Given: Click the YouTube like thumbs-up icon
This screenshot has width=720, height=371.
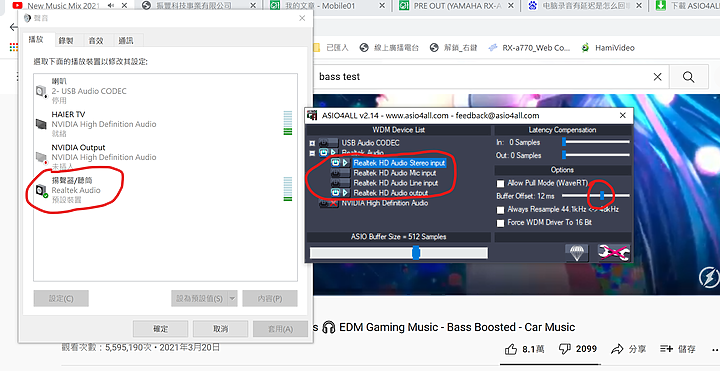Looking at the screenshot, I should click(511, 349).
